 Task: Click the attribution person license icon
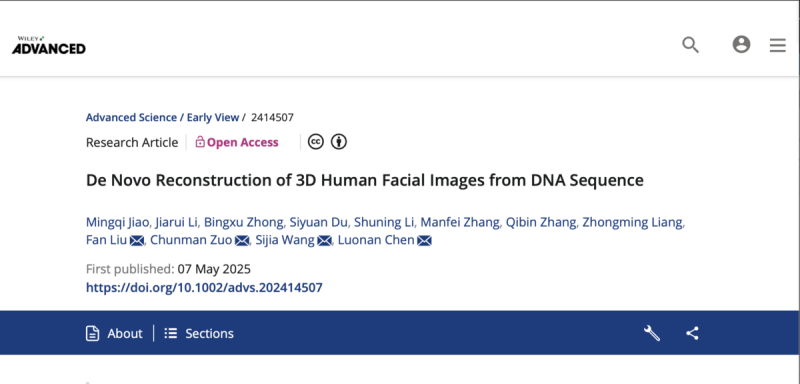pos(339,142)
